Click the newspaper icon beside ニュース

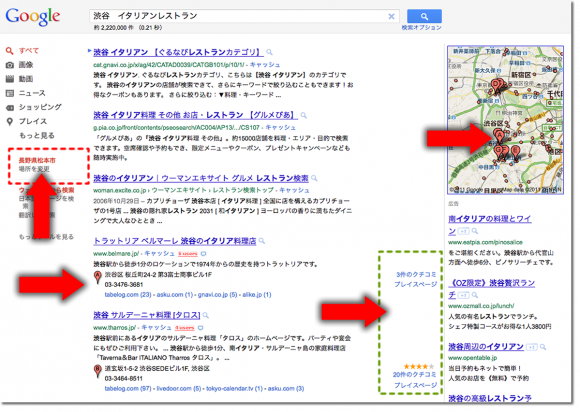(x=10, y=93)
